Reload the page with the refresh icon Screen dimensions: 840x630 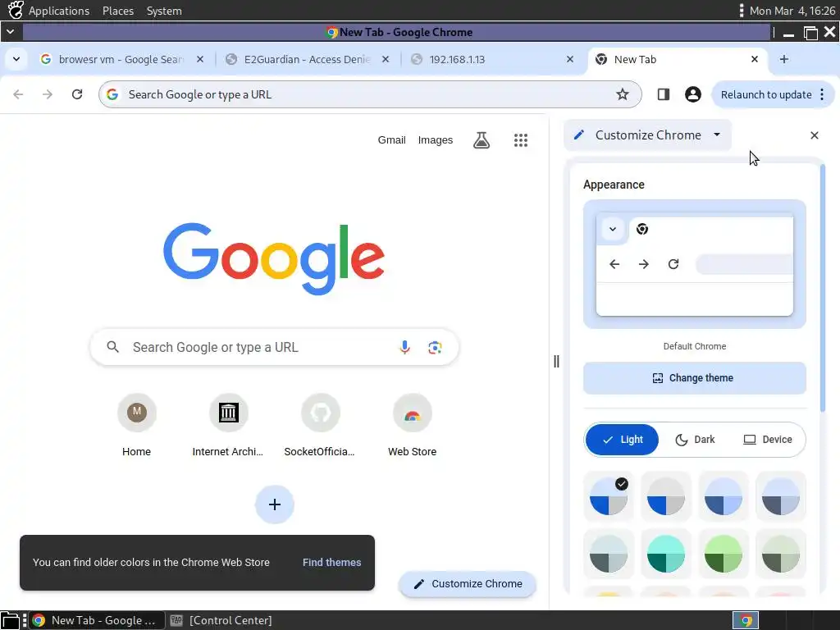point(77,94)
